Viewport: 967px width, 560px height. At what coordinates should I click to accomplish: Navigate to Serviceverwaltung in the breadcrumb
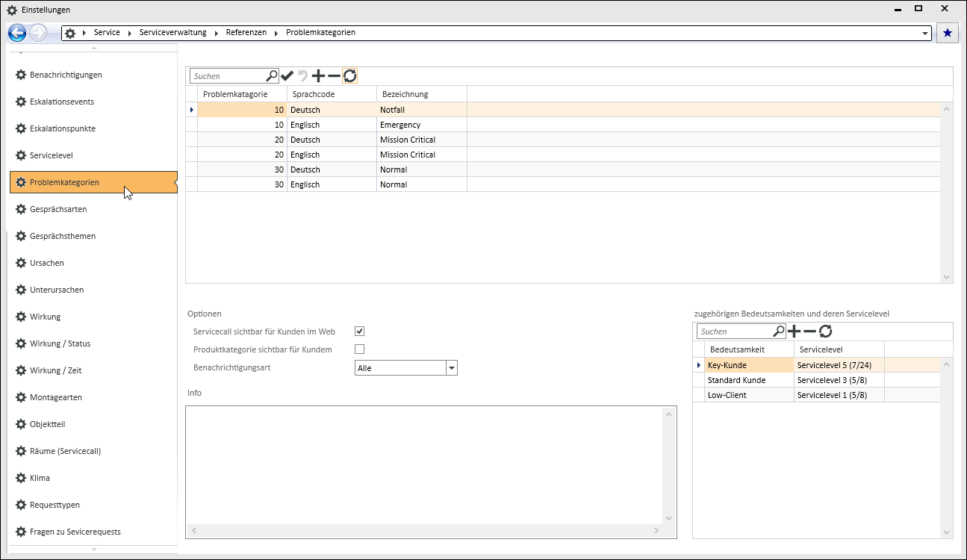click(172, 33)
